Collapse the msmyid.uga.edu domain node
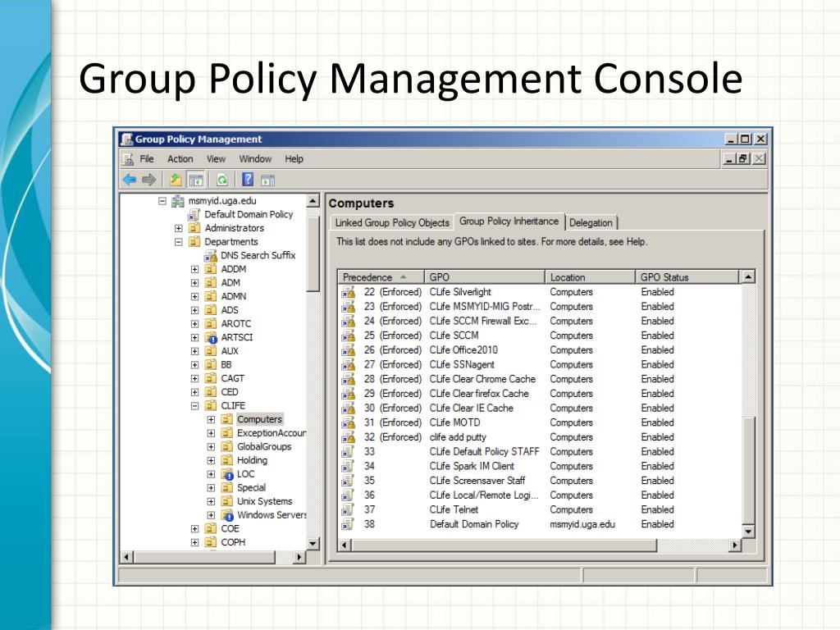 tap(162, 201)
